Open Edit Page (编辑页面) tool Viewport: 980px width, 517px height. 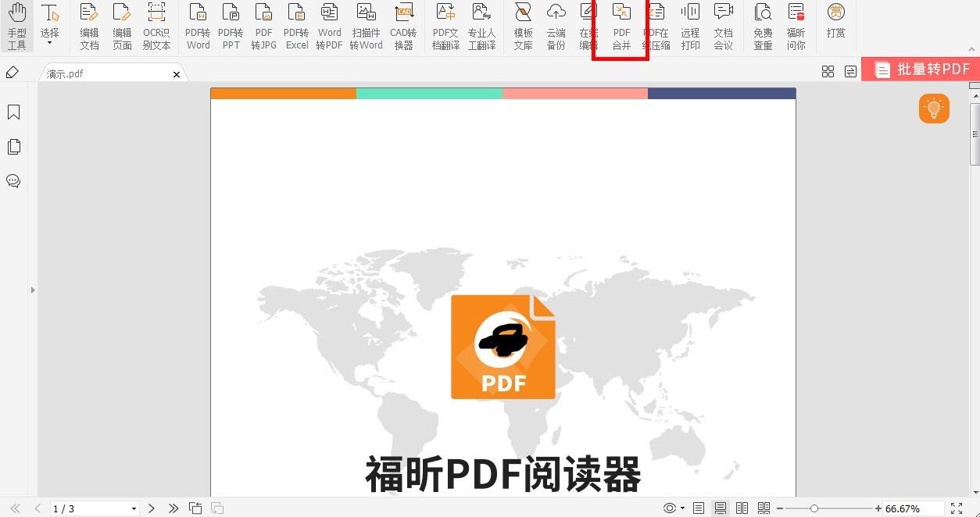pyautogui.click(x=122, y=27)
